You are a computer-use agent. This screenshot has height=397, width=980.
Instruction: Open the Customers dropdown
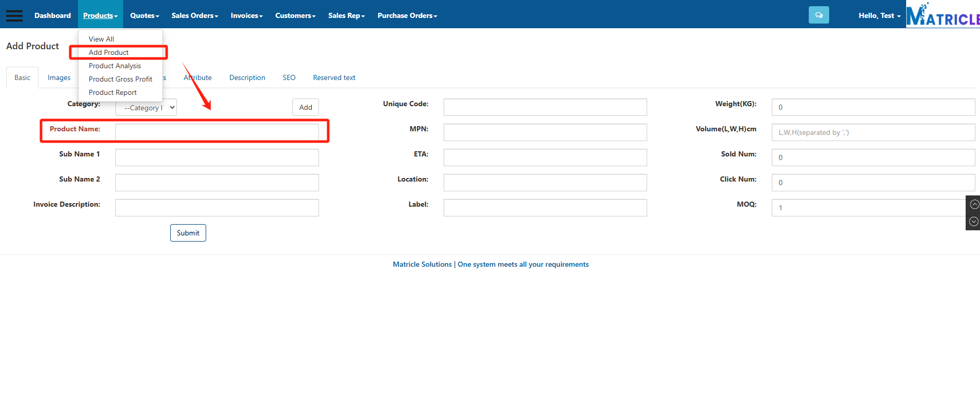click(295, 15)
